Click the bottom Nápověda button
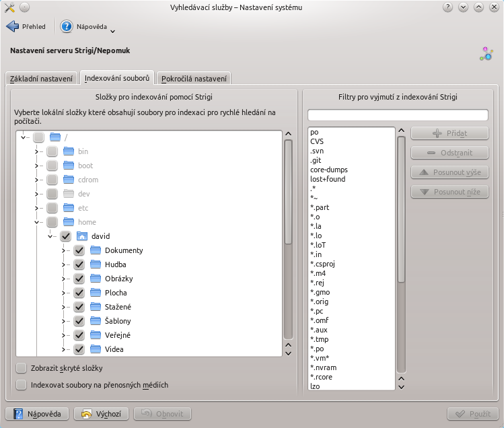 coord(37,414)
